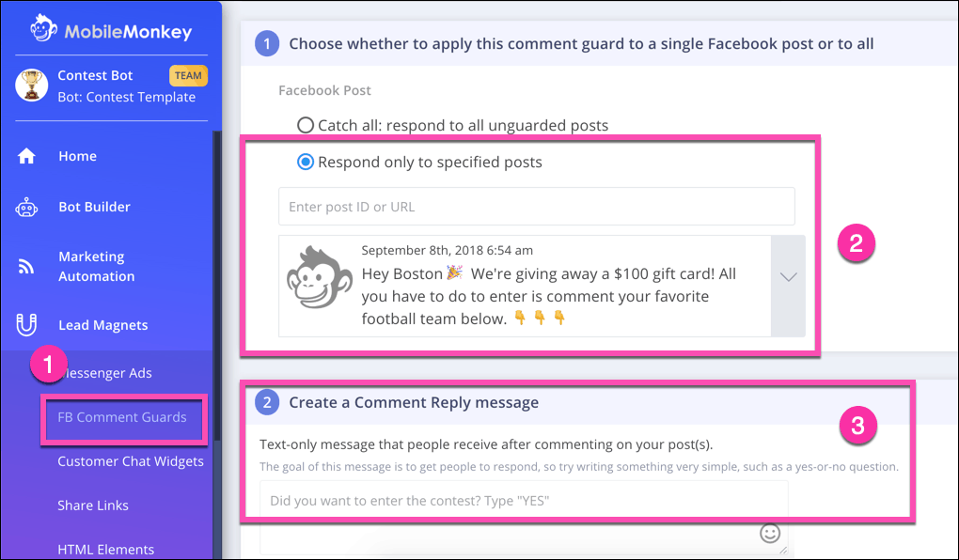Select Catch all unguarded posts radio

click(306, 125)
